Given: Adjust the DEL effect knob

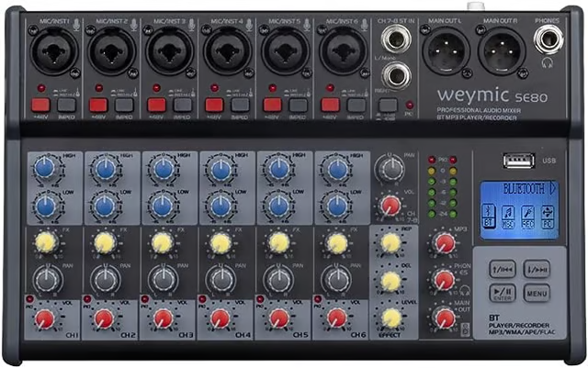Looking at the screenshot, I should tap(390, 281).
